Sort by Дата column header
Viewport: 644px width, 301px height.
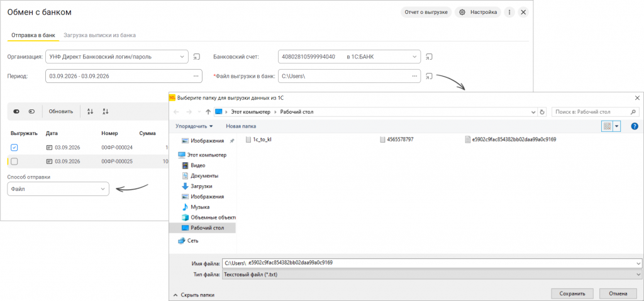52,133
